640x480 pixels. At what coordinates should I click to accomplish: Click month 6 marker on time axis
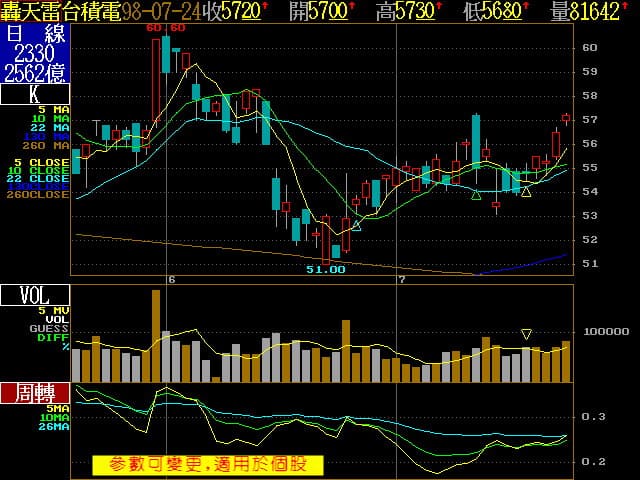point(171,279)
